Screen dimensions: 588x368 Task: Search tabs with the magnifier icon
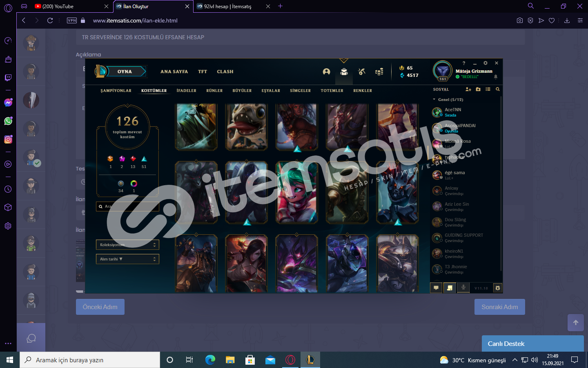coord(531,6)
